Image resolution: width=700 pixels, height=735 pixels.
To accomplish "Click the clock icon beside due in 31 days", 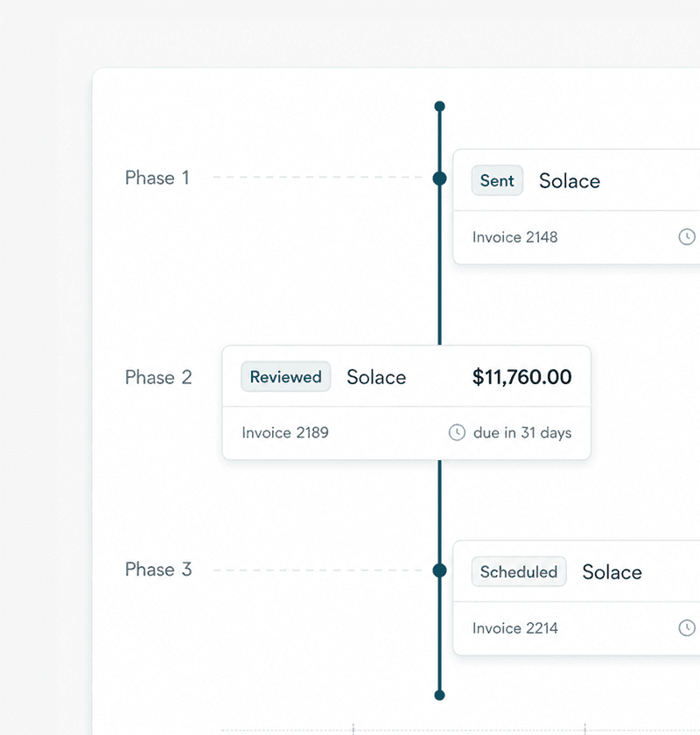I will pos(457,432).
